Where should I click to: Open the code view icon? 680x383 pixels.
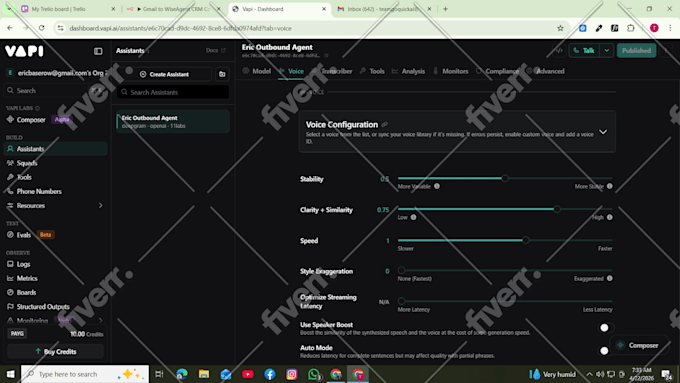point(559,50)
